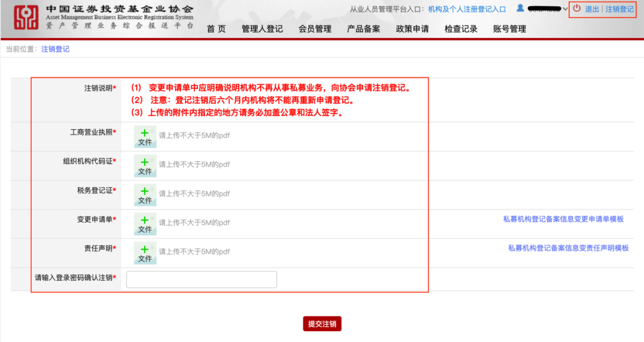Focus the login password confirmation field
This screenshot has width=644, height=342.
coord(202,279)
